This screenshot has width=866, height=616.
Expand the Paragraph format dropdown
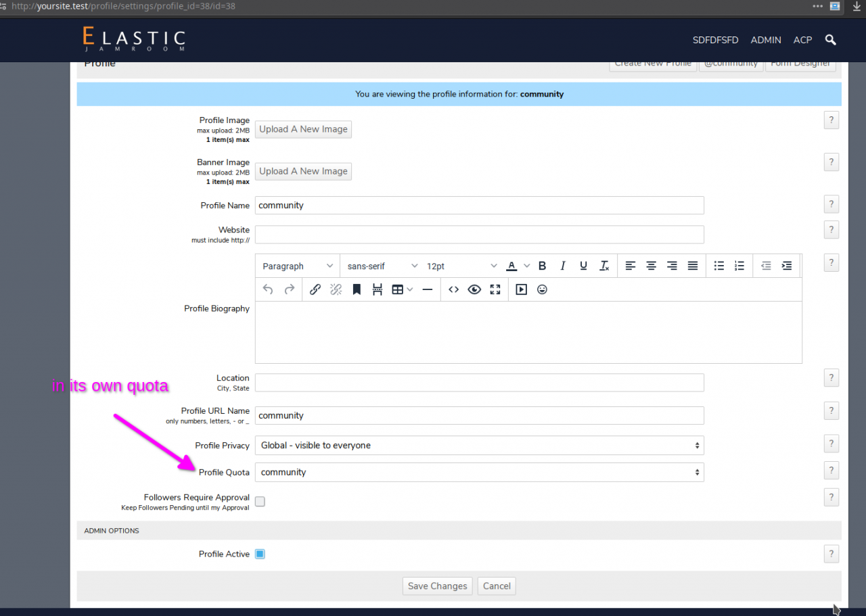297,266
